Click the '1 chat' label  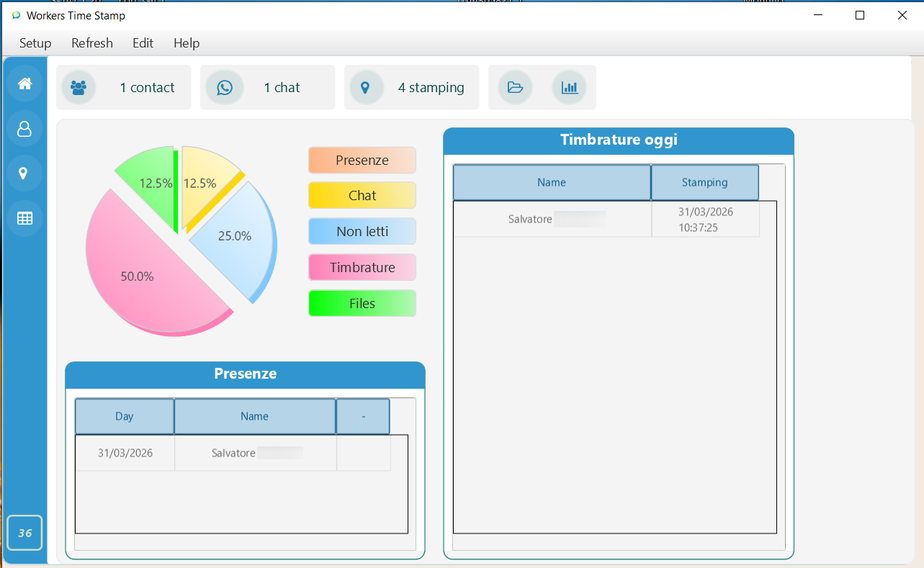(282, 88)
